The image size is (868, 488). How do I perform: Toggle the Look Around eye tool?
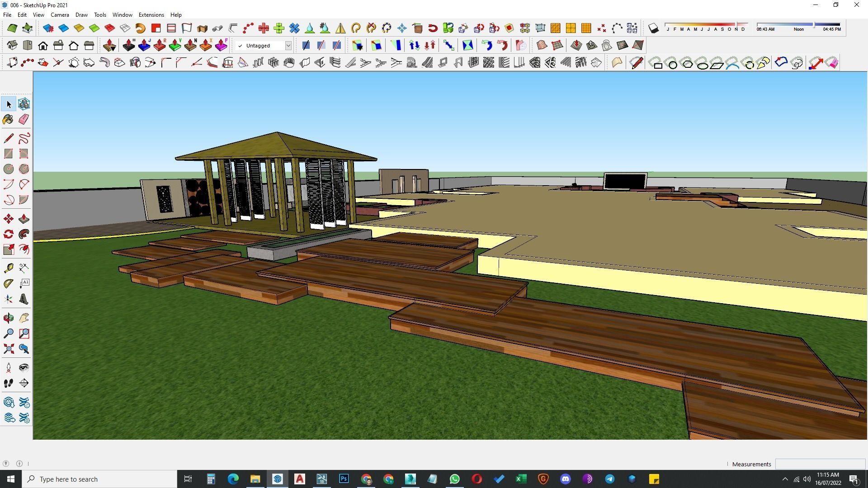click(x=24, y=367)
